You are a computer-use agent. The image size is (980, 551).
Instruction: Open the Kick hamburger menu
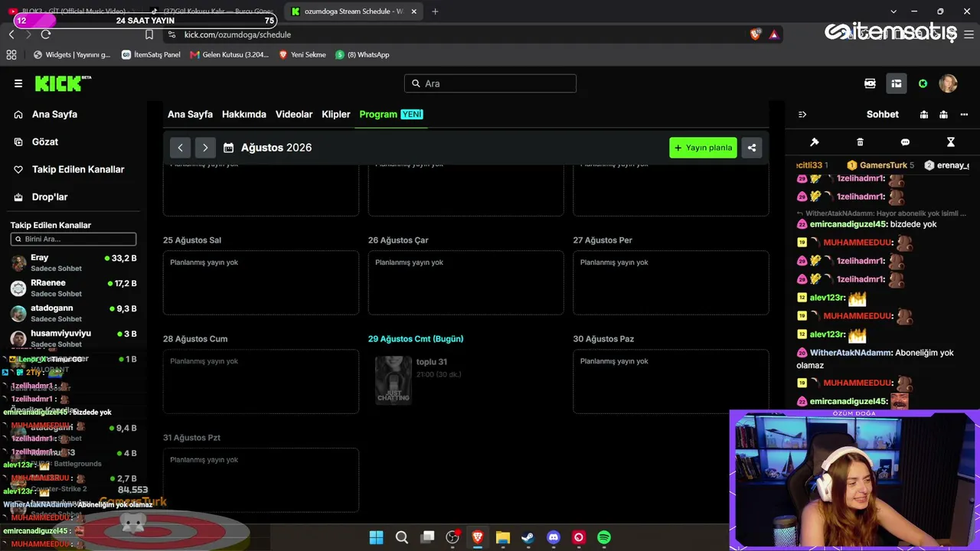(x=18, y=83)
